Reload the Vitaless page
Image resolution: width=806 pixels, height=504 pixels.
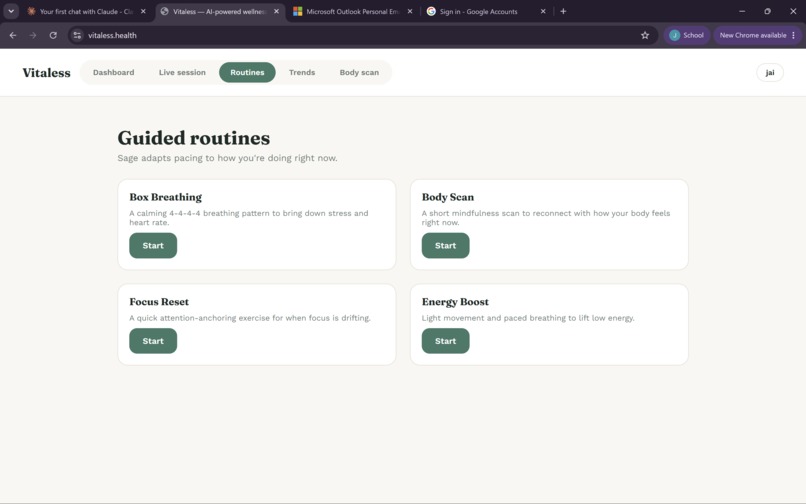[x=53, y=35]
